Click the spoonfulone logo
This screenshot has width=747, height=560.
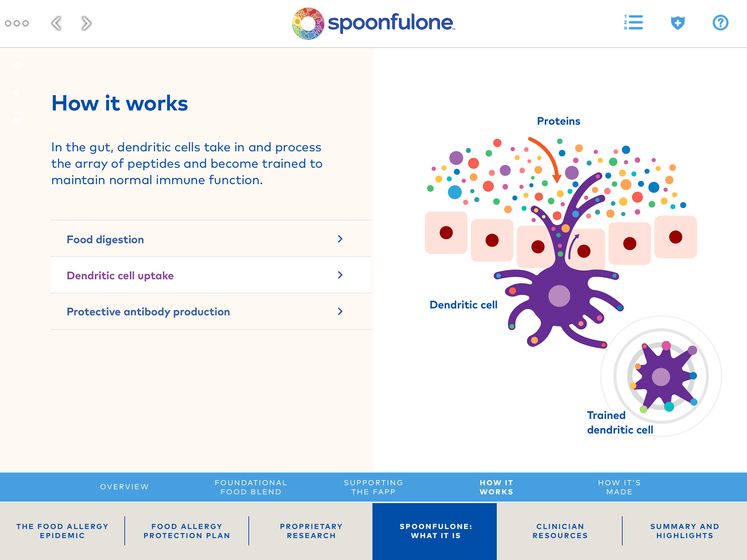373,23
